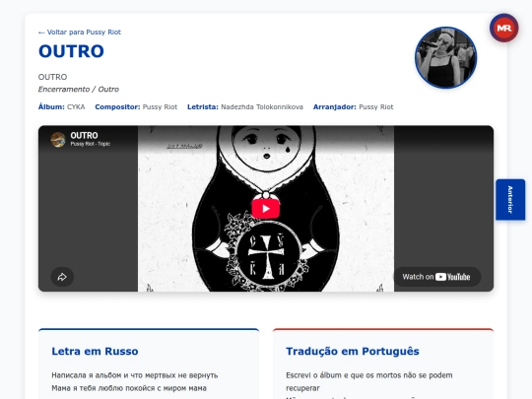This screenshot has height=399, width=532.
Task: Click the lyric line 'Написала я альбом и что мертвых не вернуть'
Action: coord(135,375)
